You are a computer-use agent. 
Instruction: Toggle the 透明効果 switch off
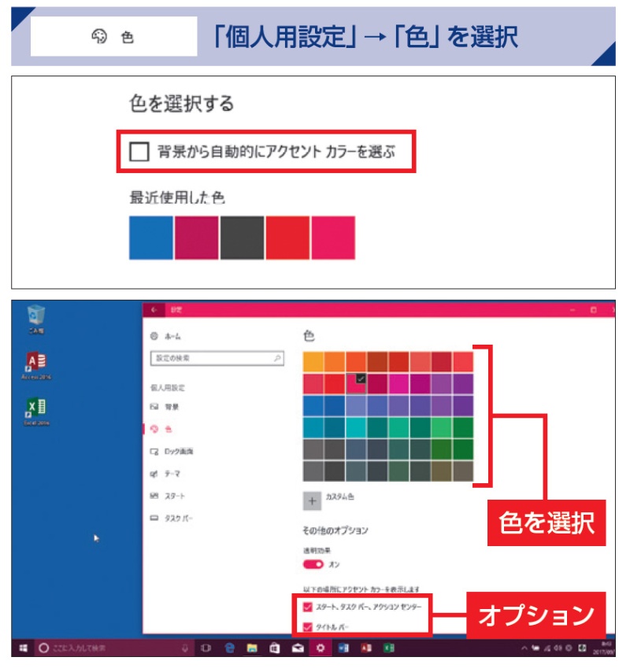[313, 564]
